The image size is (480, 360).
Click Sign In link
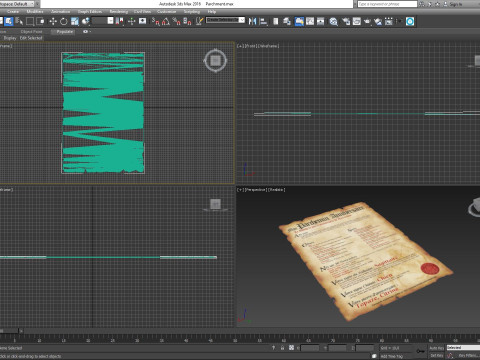point(456,4)
